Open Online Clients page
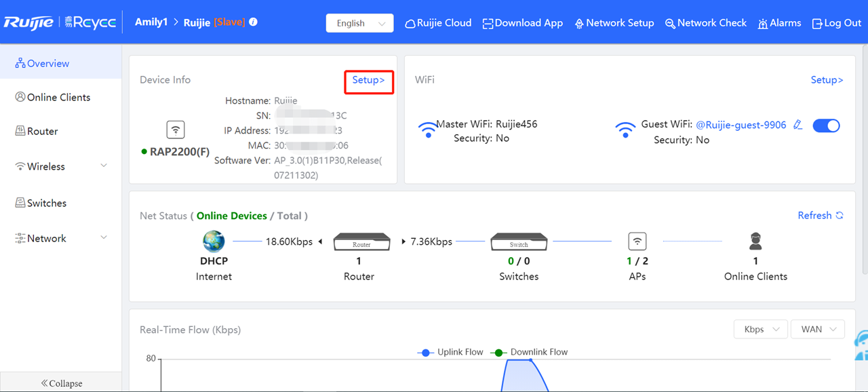The image size is (868, 392). click(x=60, y=97)
